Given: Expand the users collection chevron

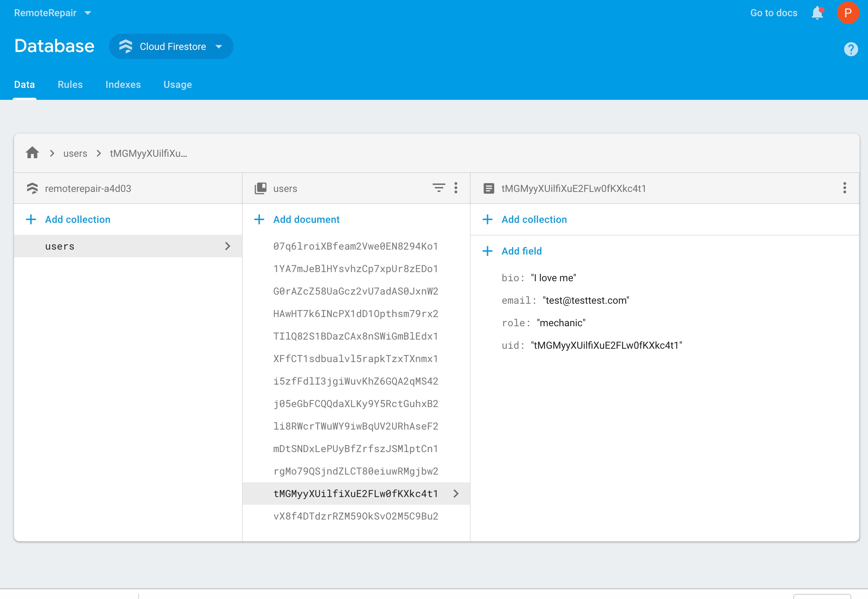Looking at the screenshot, I should point(228,246).
